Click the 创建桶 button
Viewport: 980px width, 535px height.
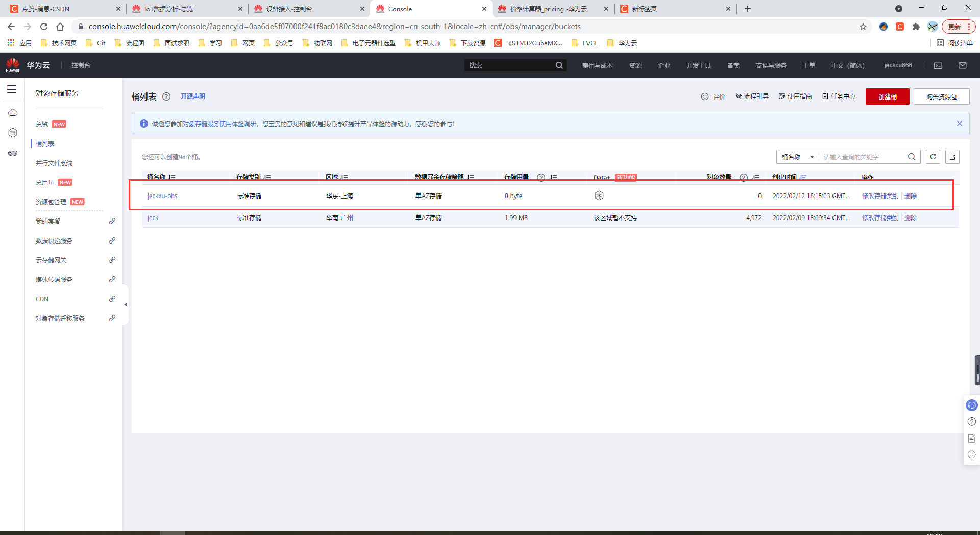point(888,96)
